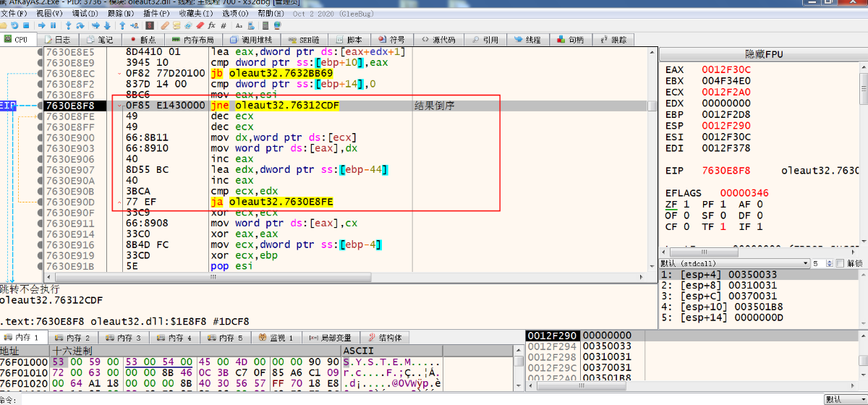The height and width of the screenshot is (405, 868).
Task: Click the Run arrow toolbar icon
Action: point(42,25)
